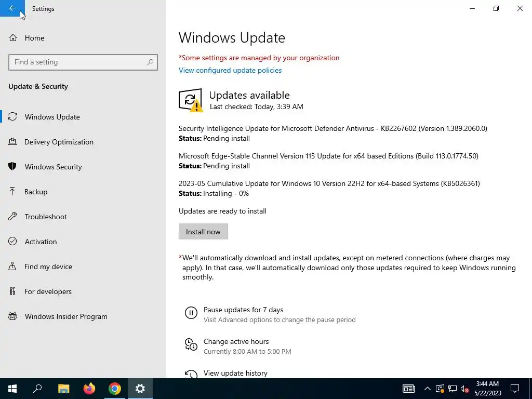Click the Settings gear in taskbar

coord(140,389)
